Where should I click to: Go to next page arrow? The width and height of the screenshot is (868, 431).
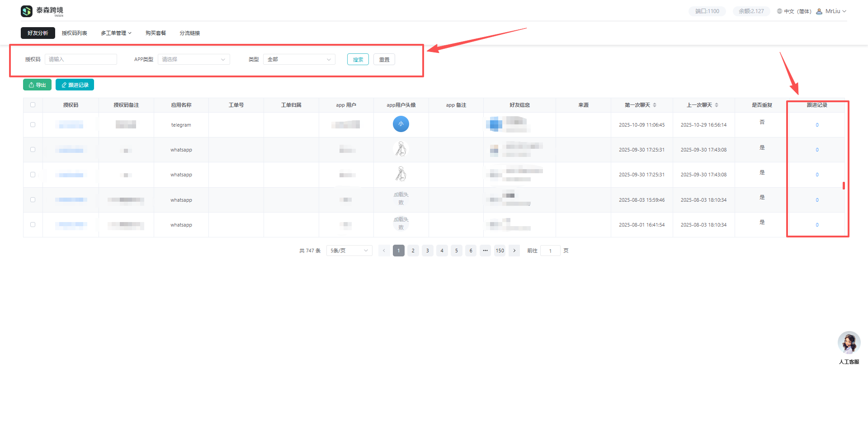click(514, 251)
